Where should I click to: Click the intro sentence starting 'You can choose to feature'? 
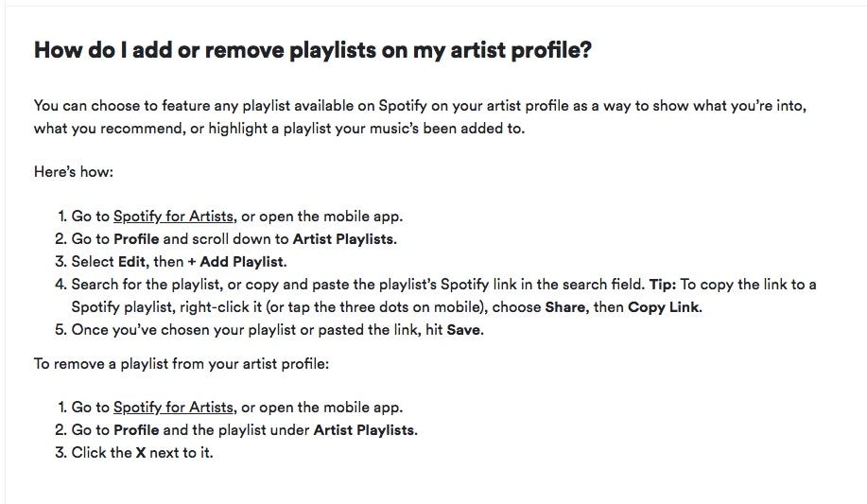point(420,116)
